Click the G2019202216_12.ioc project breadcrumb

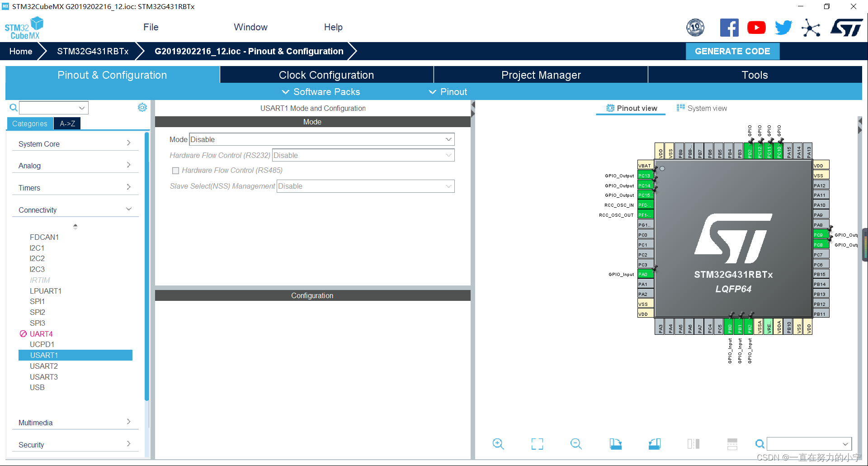pos(249,51)
